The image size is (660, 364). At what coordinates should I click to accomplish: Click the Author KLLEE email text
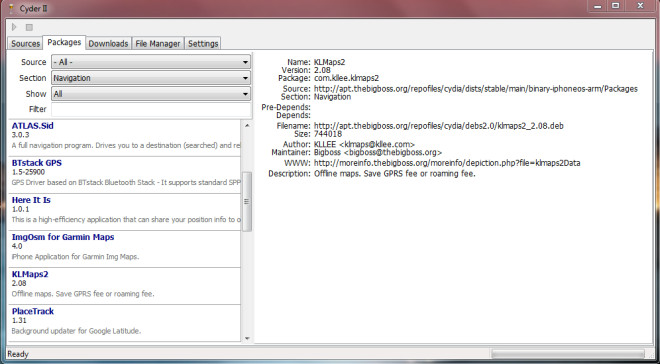click(365, 144)
